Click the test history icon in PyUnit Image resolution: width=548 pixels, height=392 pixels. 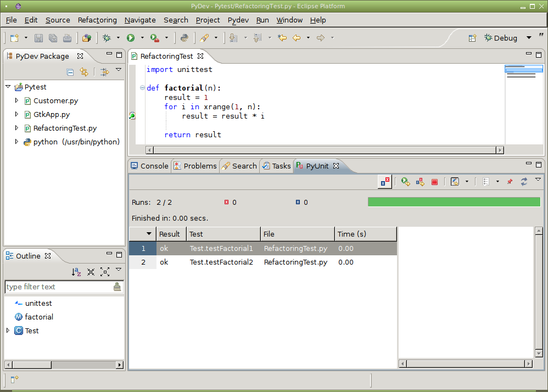[x=455, y=182]
